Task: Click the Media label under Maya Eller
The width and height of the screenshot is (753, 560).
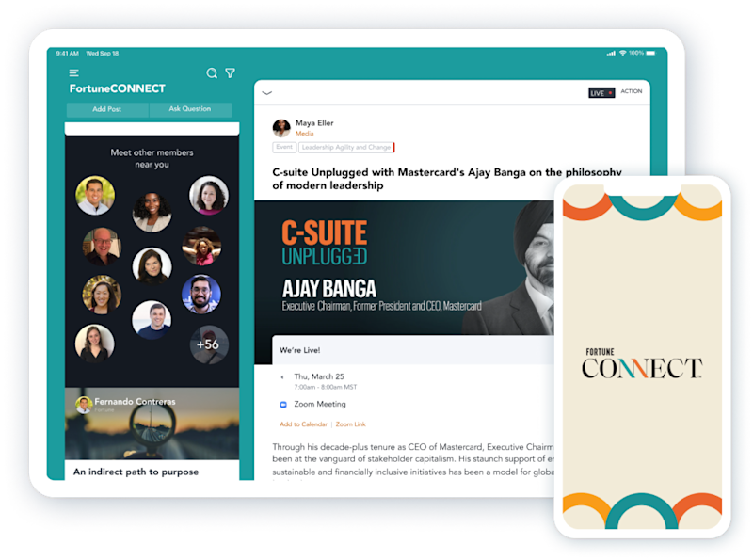Action: point(304,134)
